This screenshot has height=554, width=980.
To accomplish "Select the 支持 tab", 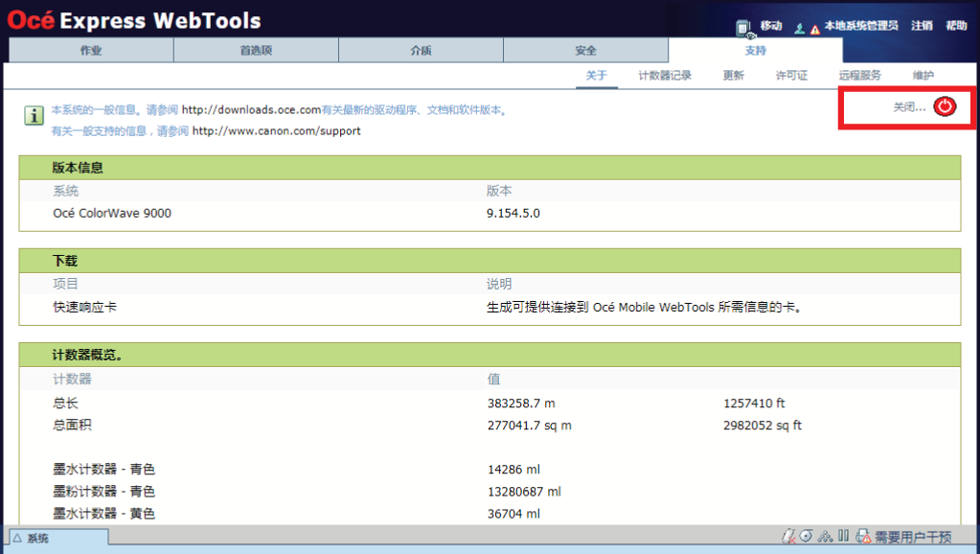I will click(755, 50).
